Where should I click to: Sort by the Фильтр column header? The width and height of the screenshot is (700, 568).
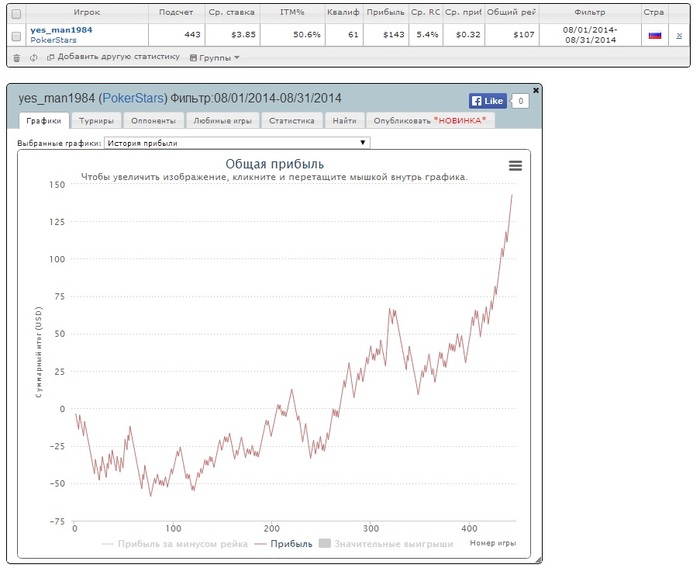pos(590,13)
